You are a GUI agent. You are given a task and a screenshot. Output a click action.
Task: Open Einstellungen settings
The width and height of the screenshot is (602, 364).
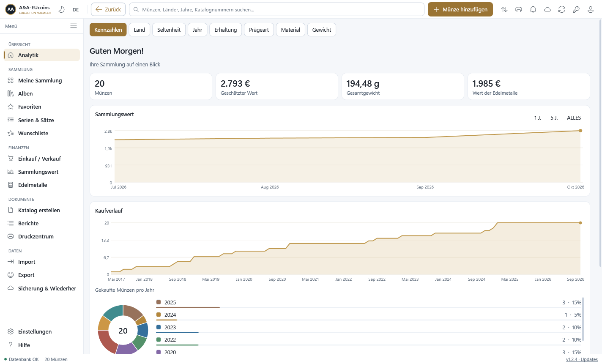[x=42, y=331]
